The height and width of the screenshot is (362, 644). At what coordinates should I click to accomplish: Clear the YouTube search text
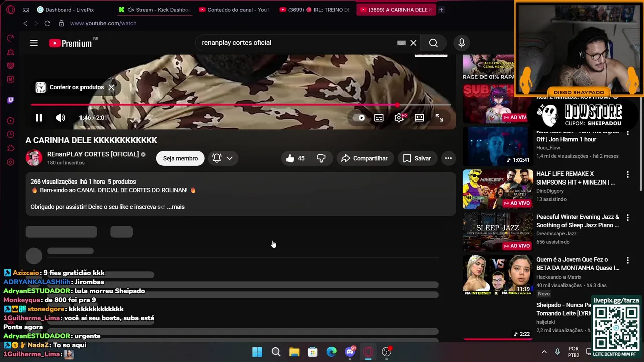coord(413,43)
